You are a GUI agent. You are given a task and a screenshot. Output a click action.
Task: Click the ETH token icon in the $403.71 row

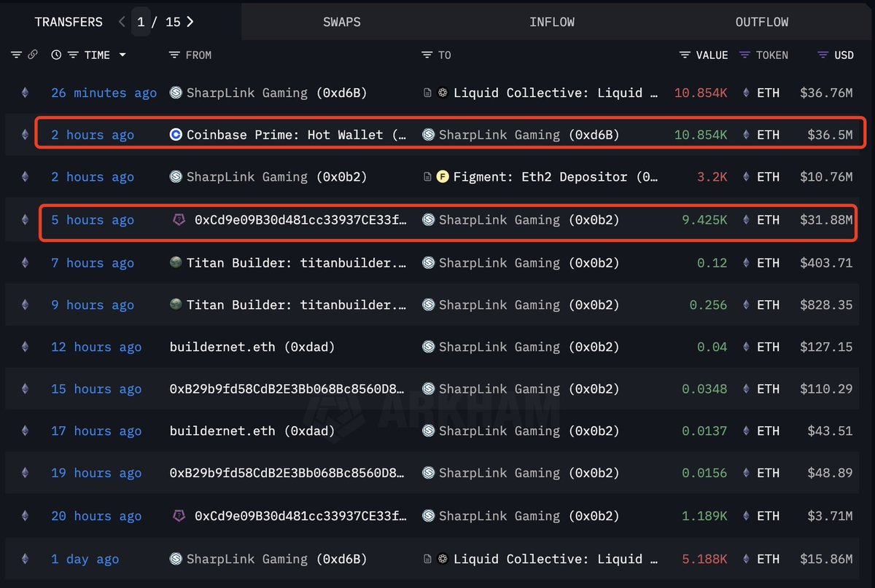746,263
